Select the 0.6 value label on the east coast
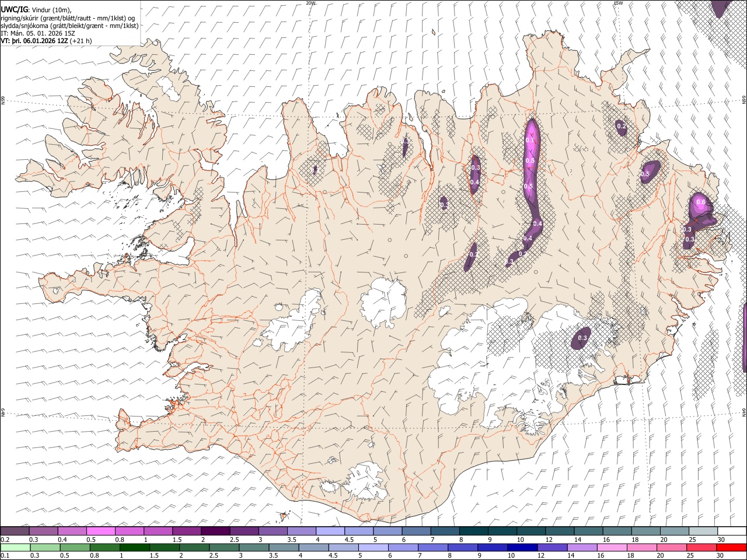This screenshot has height=560, width=747. (x=701, y=202)
